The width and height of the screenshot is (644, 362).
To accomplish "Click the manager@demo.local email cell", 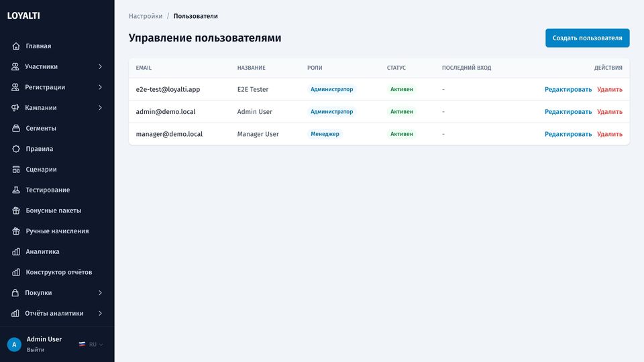I will point(169,134).
